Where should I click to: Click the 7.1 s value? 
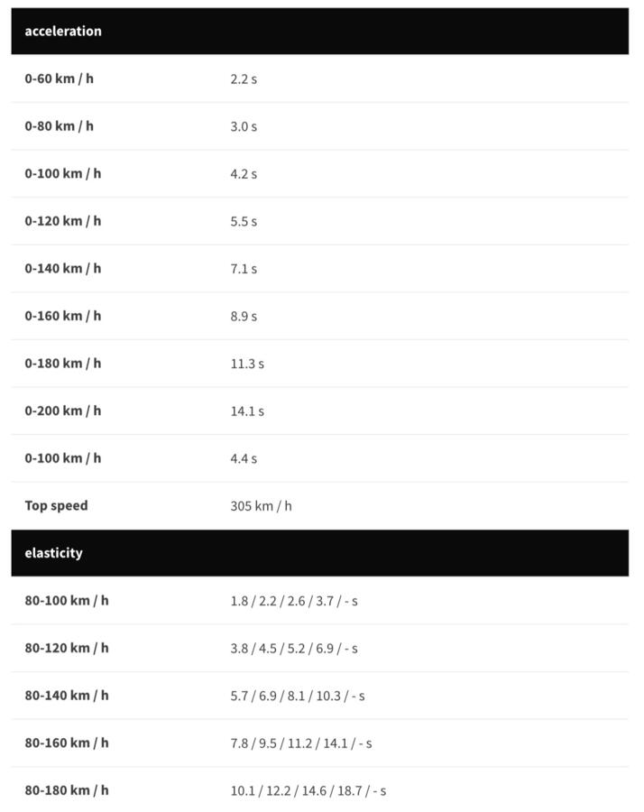point(244,269)
